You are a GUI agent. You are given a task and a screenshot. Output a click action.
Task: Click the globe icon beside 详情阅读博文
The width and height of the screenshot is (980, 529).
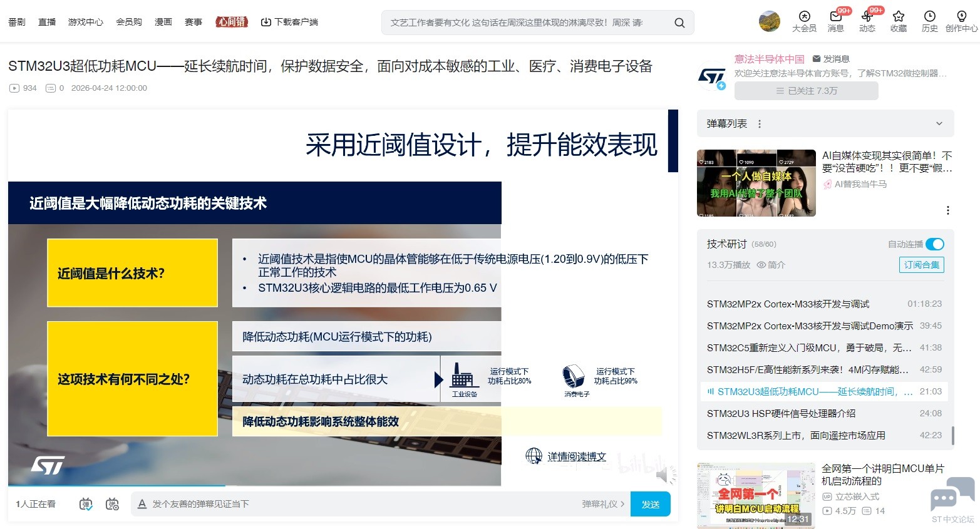pos(534,456)
